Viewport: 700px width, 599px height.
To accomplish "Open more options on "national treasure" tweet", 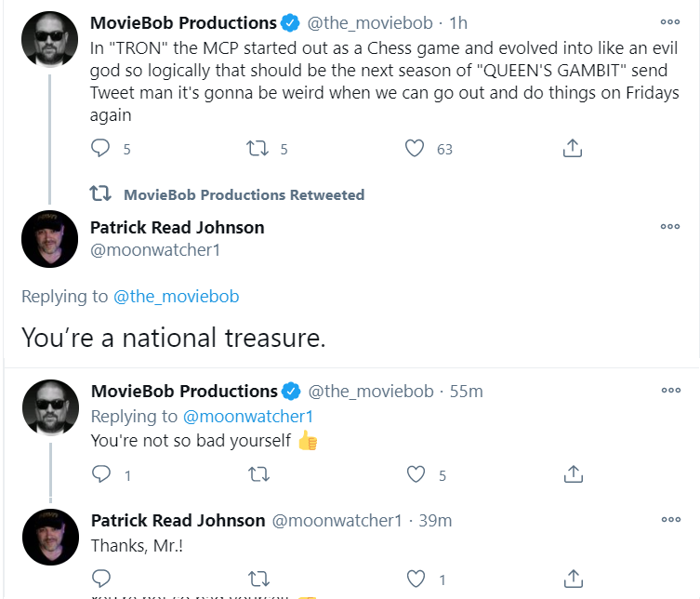I will coord(670,226).
